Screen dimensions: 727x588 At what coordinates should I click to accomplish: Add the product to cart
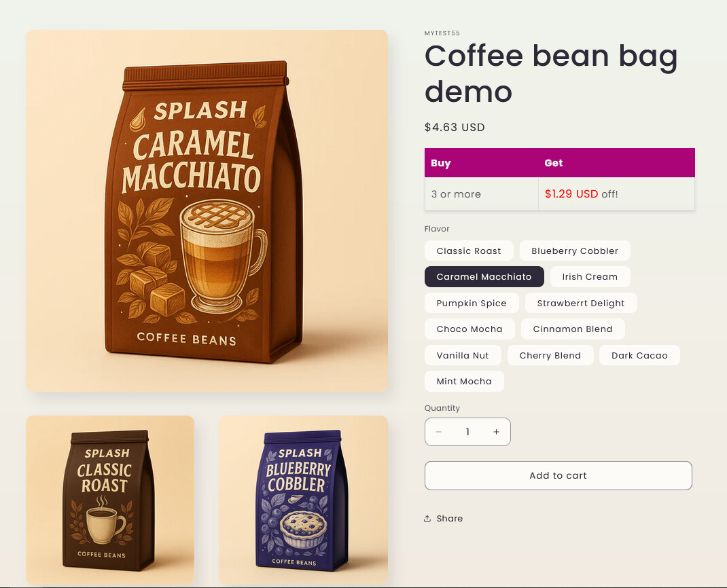click(x=558, y=475)
